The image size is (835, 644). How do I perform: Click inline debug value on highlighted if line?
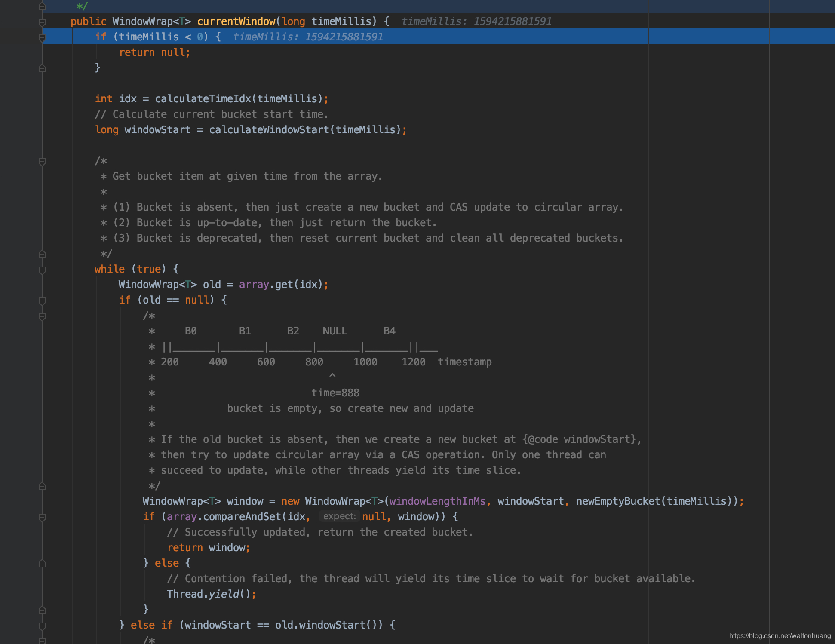(x=308, y=37)
